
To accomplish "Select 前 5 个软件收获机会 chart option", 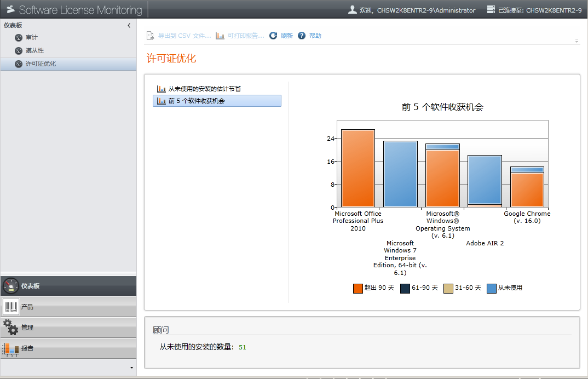I will tap(196, 101).
